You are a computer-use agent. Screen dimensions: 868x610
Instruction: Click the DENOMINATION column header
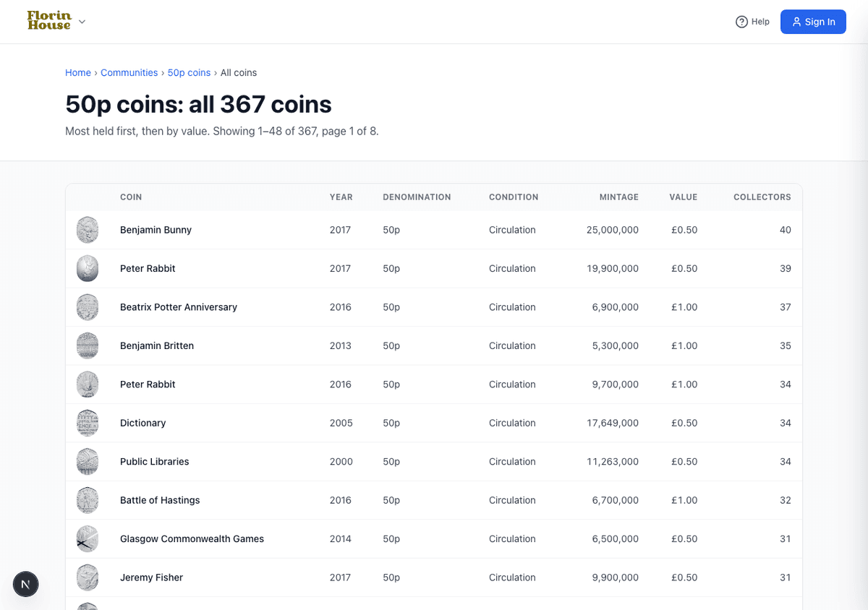click(x=417, y=197)
